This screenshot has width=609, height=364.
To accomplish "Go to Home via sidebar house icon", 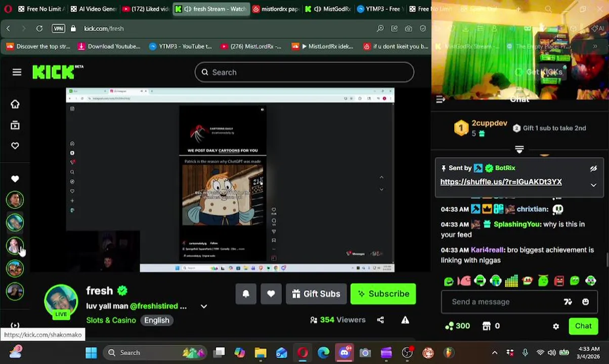I will pyautogui.click(x=15, y=104).
